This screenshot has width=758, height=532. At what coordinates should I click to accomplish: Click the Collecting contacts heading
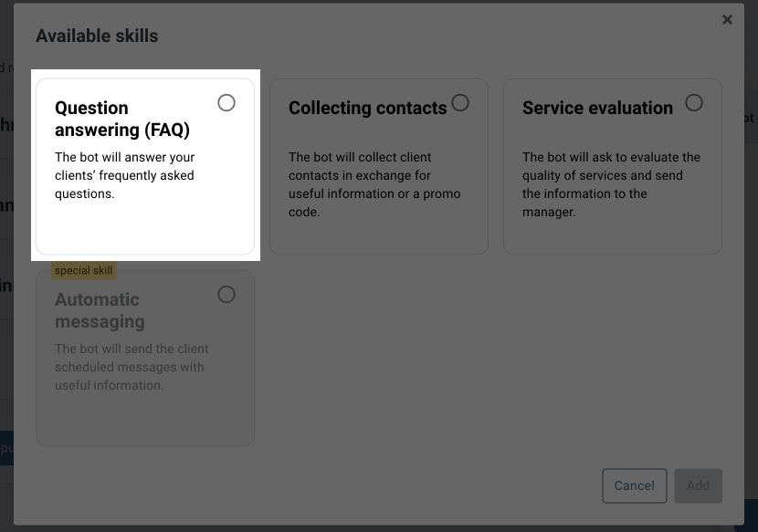368,108
